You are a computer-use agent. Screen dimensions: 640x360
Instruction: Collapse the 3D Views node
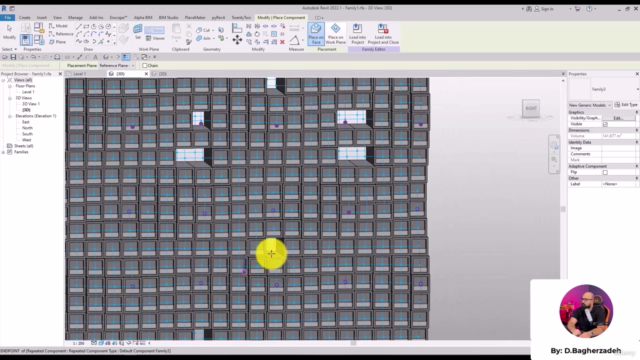(10, 98)
